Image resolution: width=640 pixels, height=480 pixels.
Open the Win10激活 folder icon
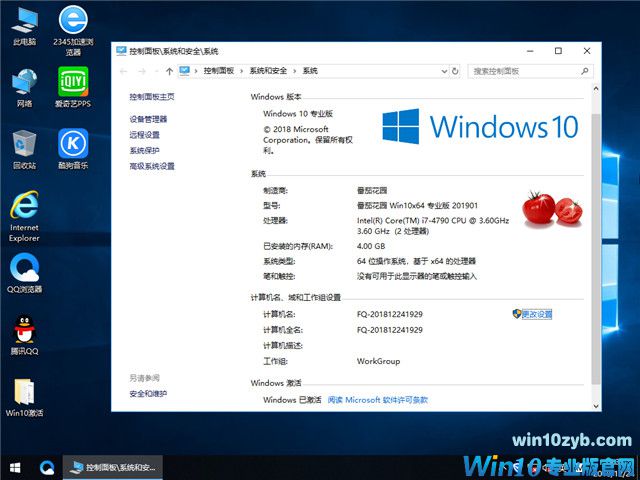click(24, 398)
